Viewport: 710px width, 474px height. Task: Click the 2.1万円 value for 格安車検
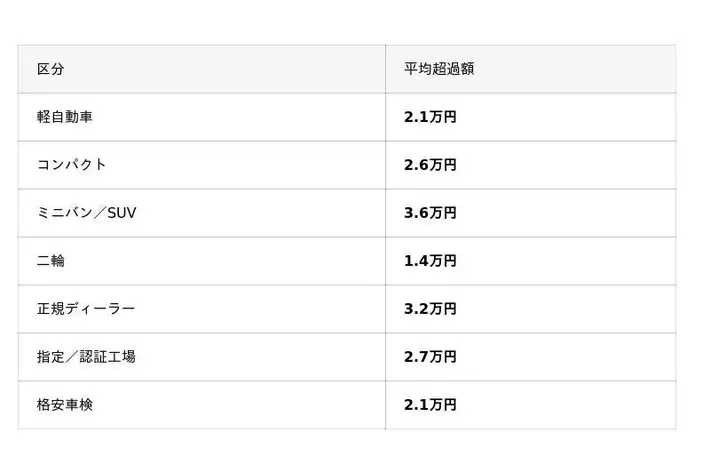pos(430,405)
